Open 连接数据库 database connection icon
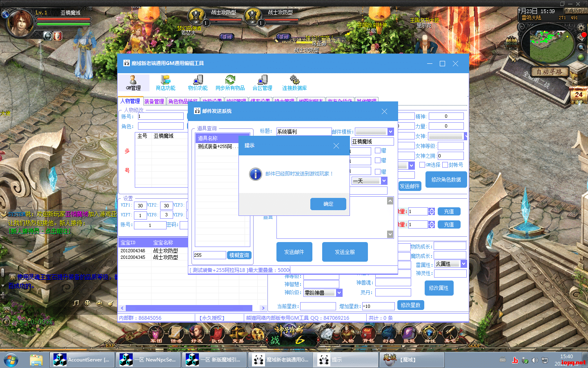 294,82
